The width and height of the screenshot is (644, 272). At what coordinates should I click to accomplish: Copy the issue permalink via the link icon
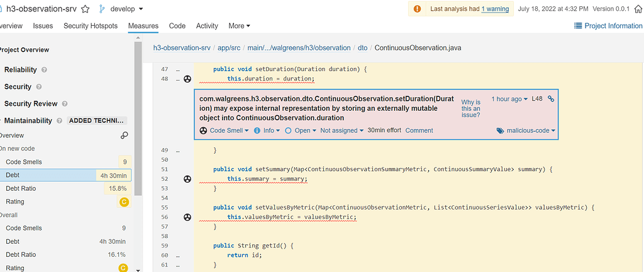click(551, 99)
